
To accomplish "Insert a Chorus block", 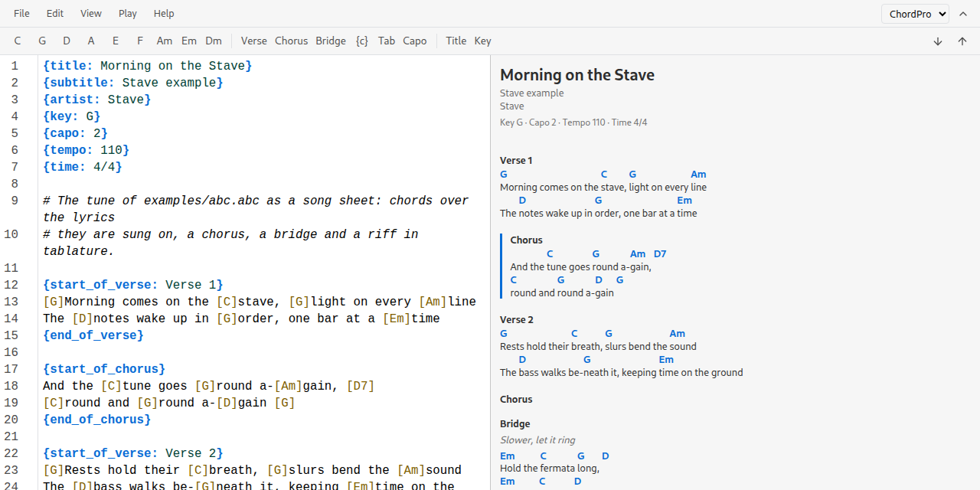I will point(291,41).
